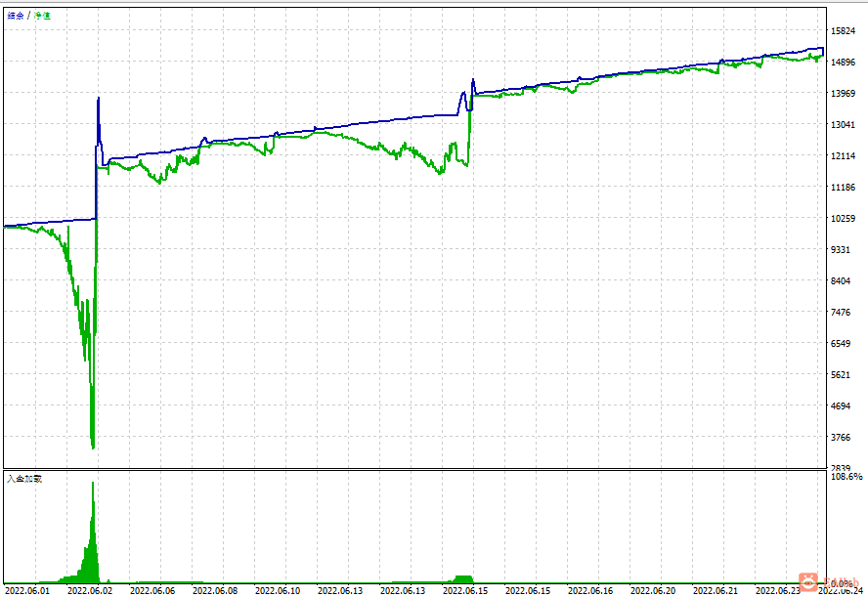
Task: Select the 4694 y-axis value
Action: pyautogui.click(x=841, y=406)
